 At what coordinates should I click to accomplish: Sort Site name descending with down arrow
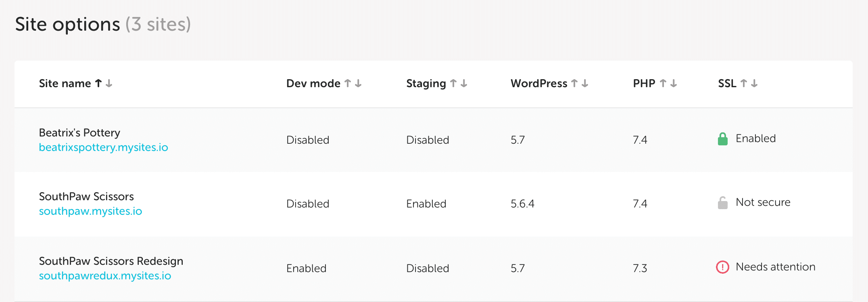coord(109,83)
